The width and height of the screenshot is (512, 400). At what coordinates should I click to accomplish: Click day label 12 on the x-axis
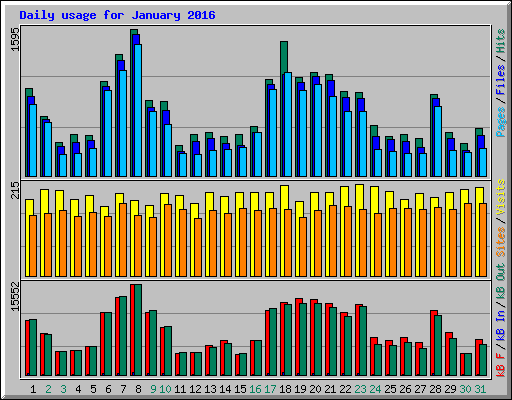pyautogui.click(x=195, y=389)
